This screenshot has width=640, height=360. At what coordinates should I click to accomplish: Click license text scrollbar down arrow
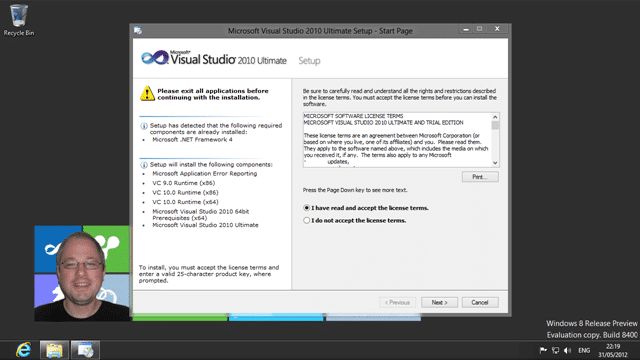point(495,163)
